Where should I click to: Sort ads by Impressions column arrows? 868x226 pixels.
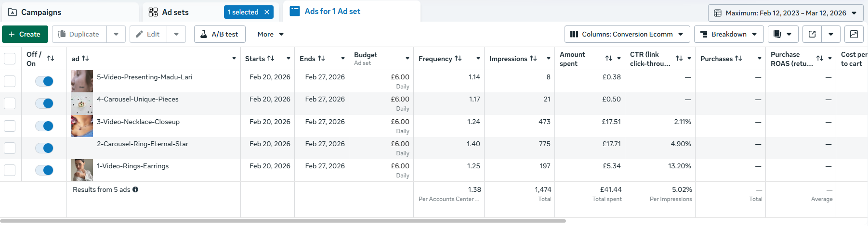point(533,58)
